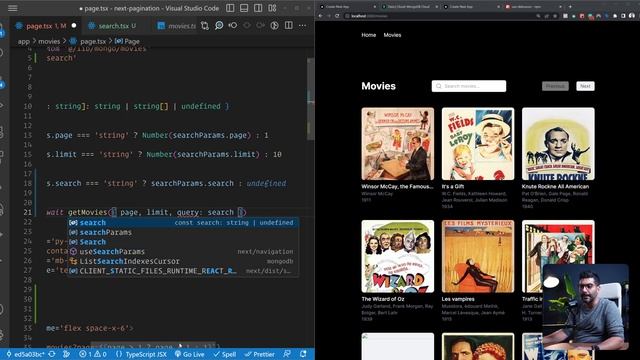Open the 'Les vampires' movie poster
640x360 pixels.
pyautogui.click(x=478, y=256)
